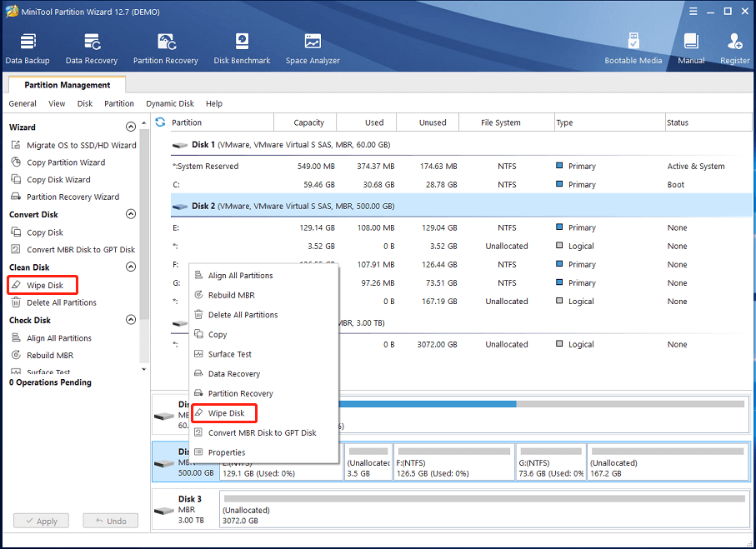Collapse the Clean Disk section

click(x=131, y=267)
